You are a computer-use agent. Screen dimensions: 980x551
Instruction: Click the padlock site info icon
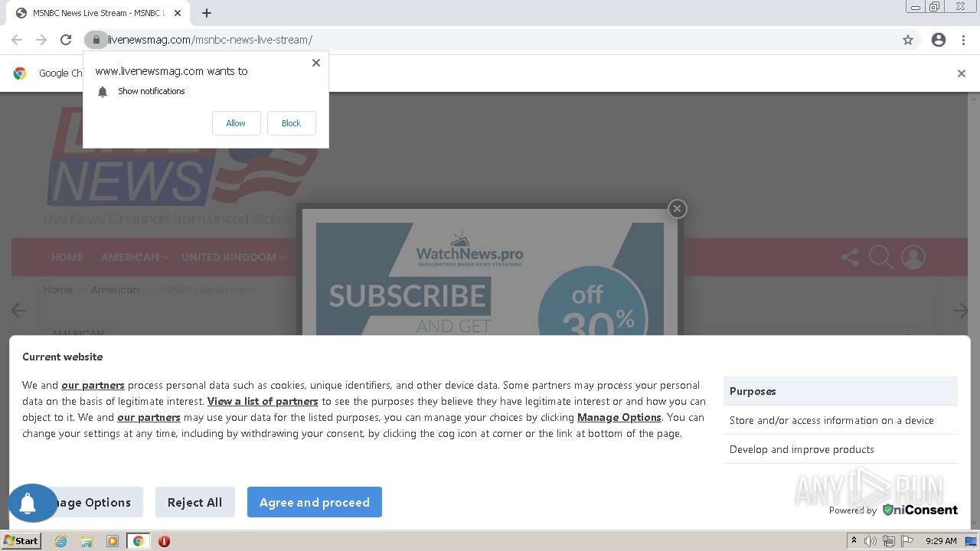point(96,40)
